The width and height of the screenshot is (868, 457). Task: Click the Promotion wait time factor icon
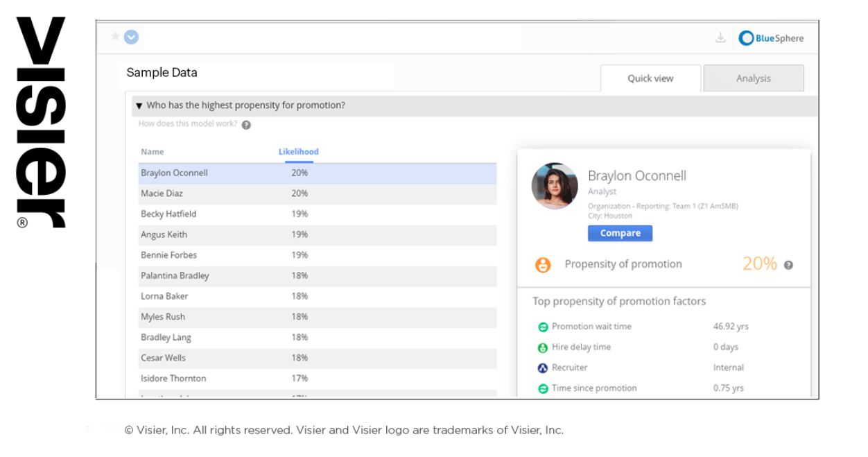pyautogui.click(x=543, y=327)
